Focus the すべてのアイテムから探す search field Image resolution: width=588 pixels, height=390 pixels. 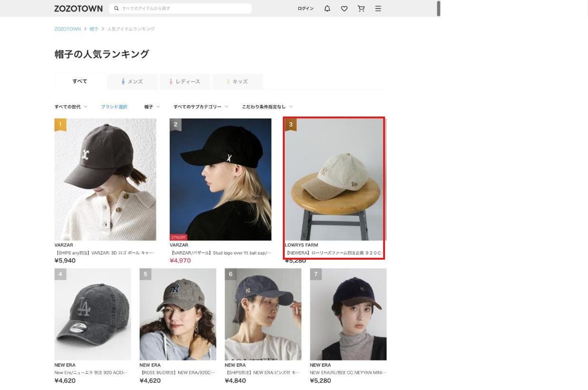pyautogui.click(x=180, y=9)
